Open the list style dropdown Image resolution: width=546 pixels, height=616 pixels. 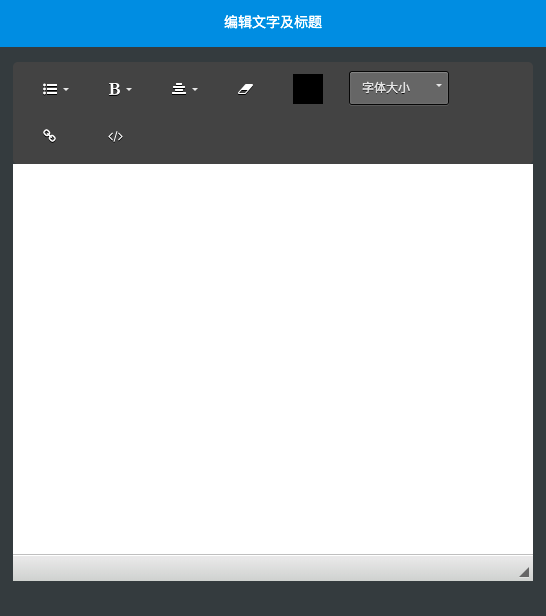tap(55, 89)
